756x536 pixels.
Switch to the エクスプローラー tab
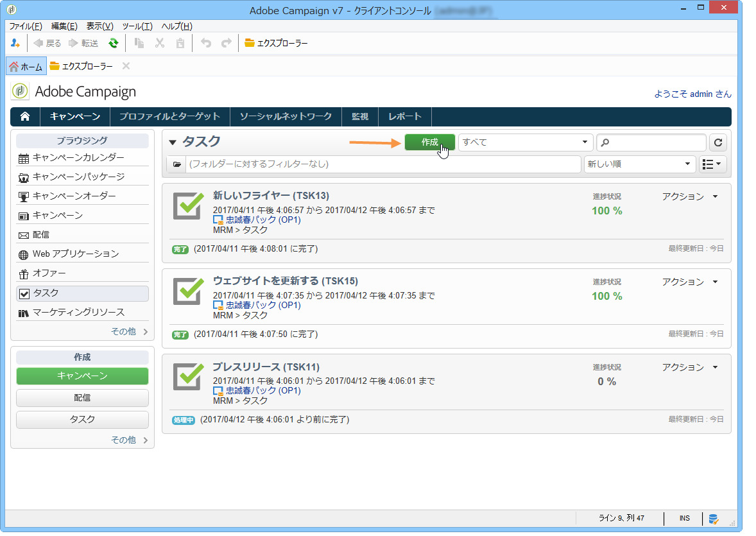82,66
